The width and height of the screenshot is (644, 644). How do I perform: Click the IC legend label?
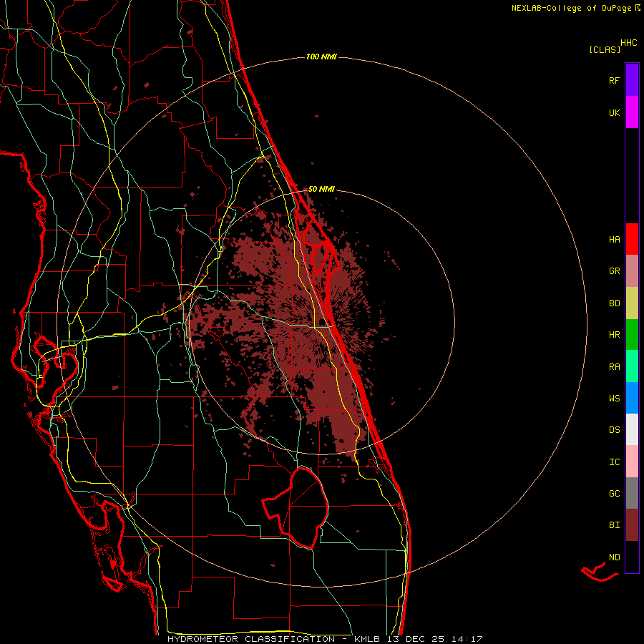614,462
